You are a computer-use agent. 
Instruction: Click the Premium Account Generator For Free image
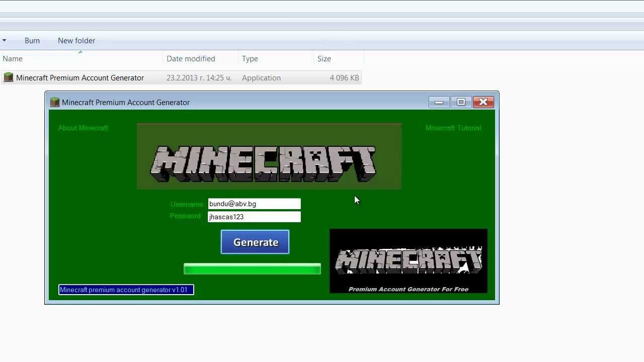[x=409, y=261]
